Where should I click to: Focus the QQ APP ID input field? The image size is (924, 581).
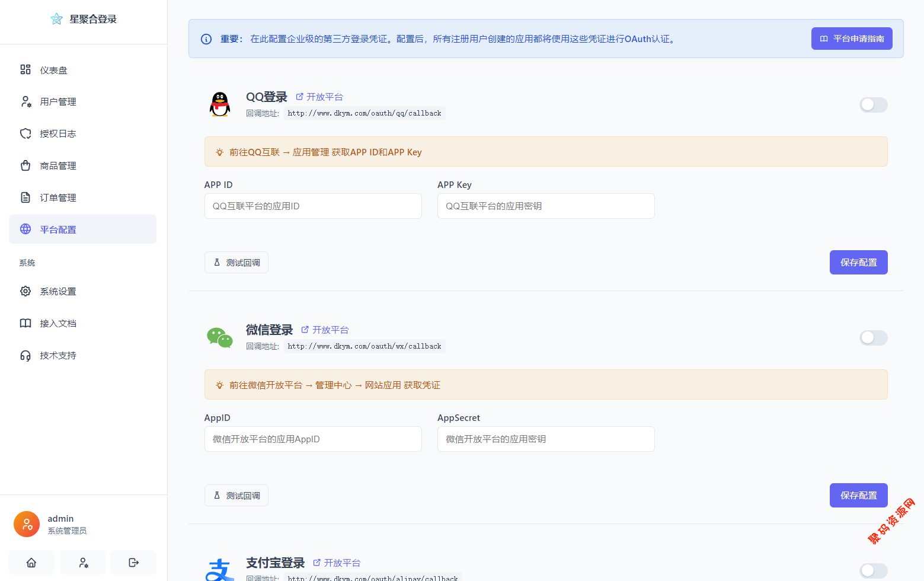coord(313,206)
